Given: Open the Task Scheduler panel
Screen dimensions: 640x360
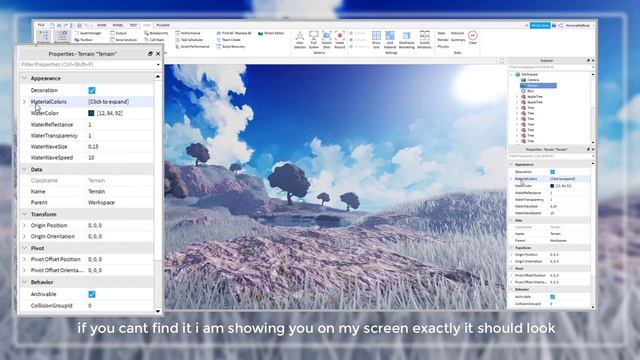Looking at the screenshot, I should point(189,40).
